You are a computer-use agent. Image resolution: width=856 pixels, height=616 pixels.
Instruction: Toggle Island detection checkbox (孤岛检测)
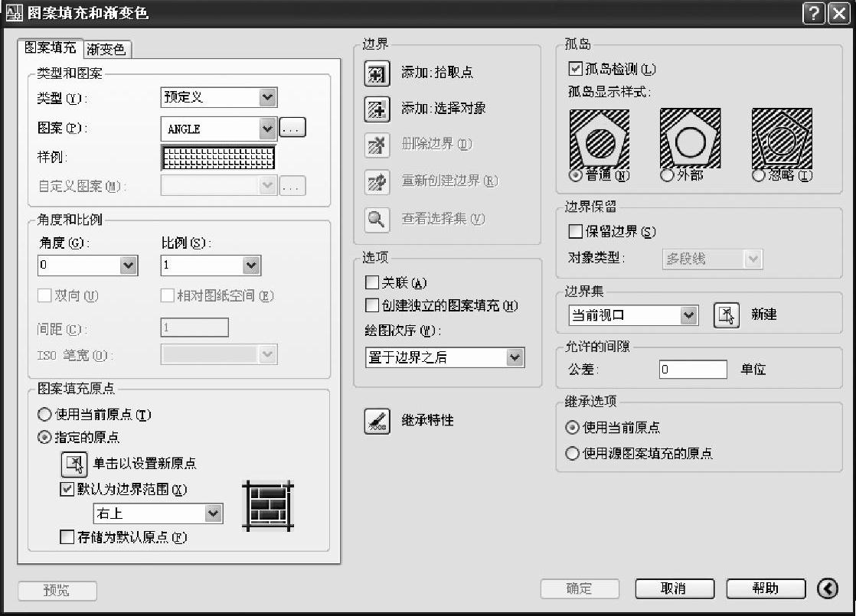(575, 69)
